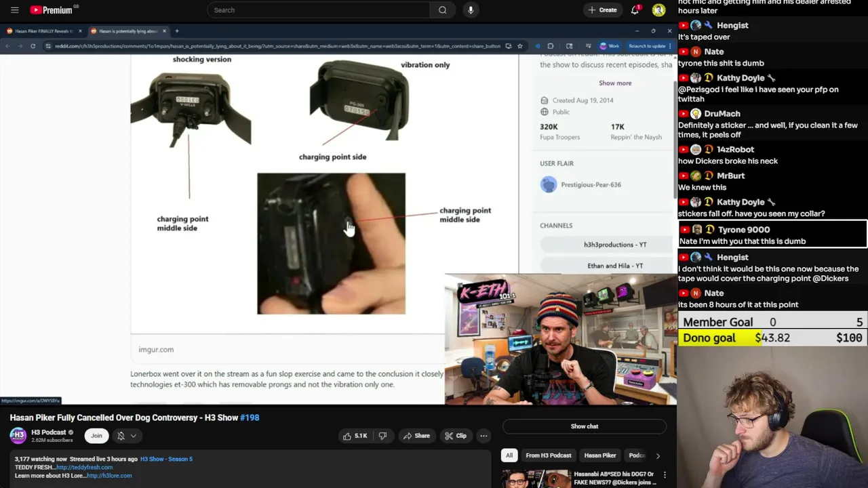
Task: Toggle the channel notification bell
Action: (x=121, y=436)
